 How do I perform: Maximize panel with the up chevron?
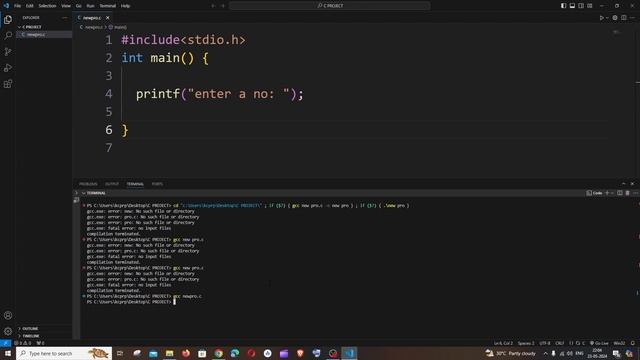624,184
